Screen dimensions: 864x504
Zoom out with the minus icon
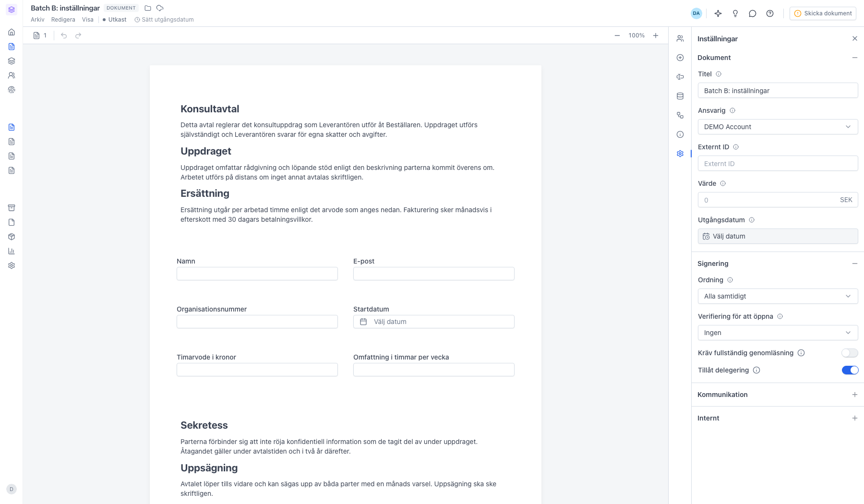click(x=617, y=36)
